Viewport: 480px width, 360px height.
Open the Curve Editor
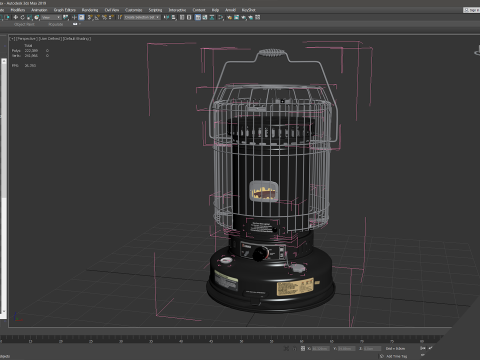tap(205, 17)
